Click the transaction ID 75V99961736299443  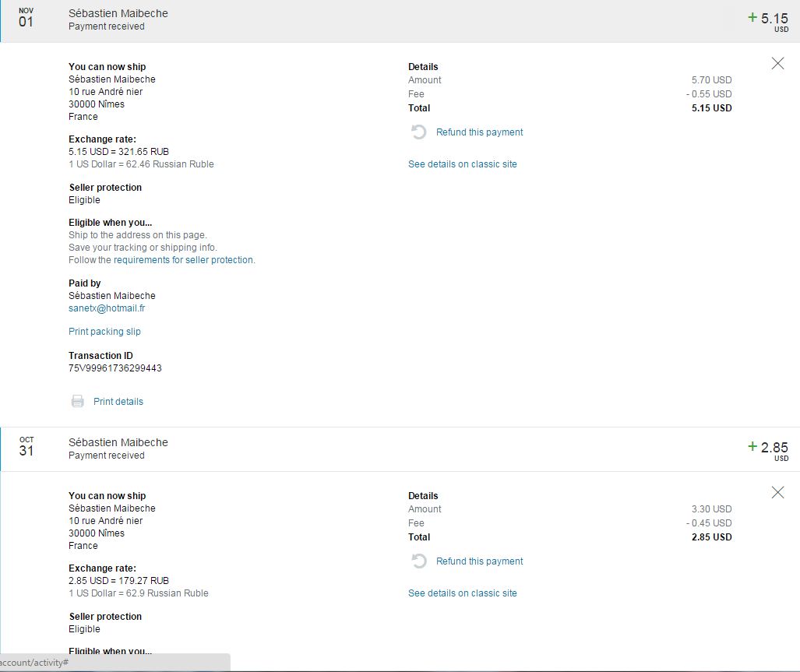[x=115, y=368]
